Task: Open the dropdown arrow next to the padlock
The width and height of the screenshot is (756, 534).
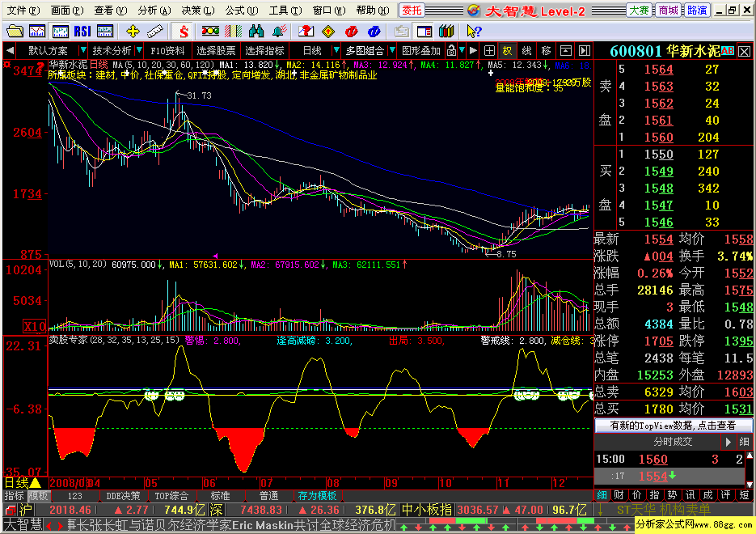Action: click(x=462, y=50)
